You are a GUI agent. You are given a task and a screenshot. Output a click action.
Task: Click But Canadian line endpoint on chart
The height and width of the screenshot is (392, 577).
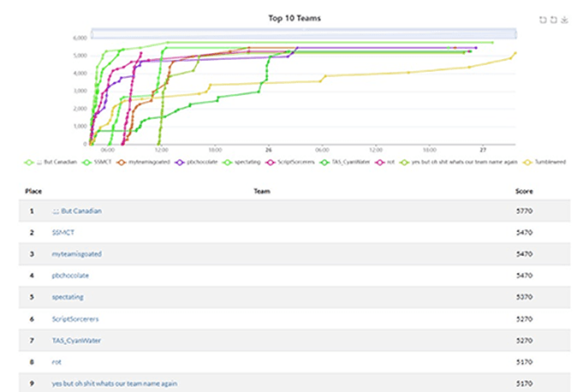point(492,42)
